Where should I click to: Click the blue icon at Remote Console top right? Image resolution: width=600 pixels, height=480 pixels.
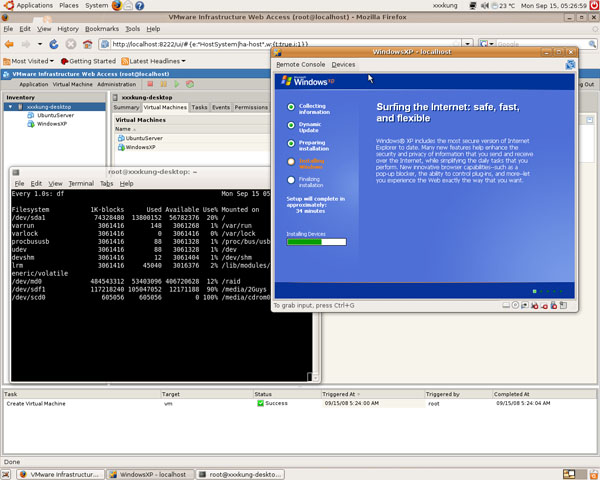570,65
